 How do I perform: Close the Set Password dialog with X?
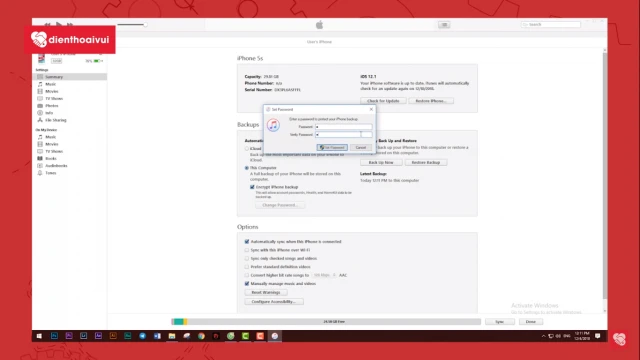371,109
